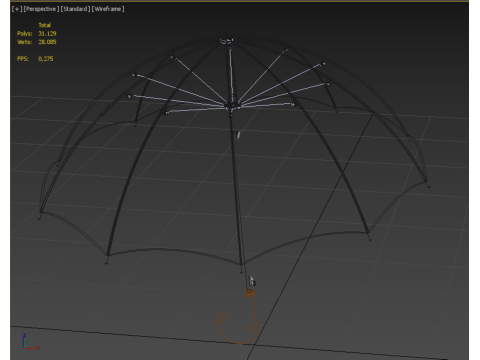This screenshot has height=360, width=480.
Task: Select the umbrella's top tip cap
Action: tap(227, 41)
